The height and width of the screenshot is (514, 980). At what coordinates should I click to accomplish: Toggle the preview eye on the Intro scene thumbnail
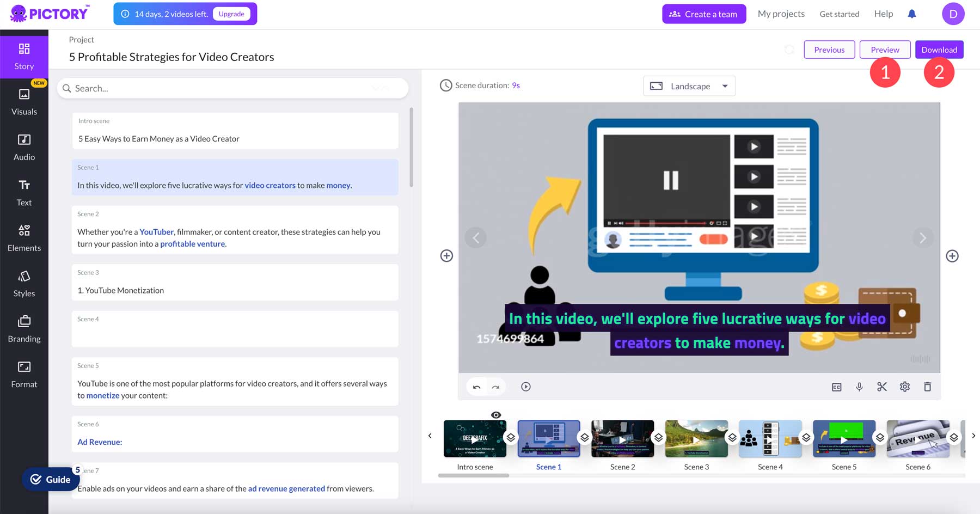(x=495, y=414)
